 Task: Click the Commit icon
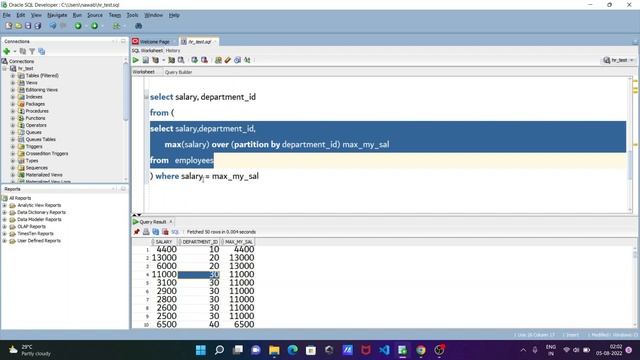click(x=195, y=60)
